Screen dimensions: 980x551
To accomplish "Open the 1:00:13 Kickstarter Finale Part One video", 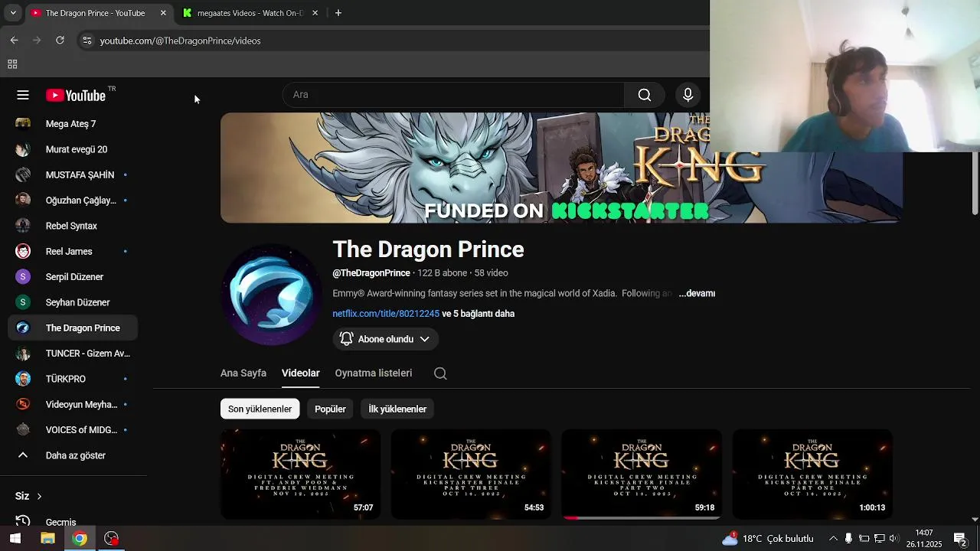I will click(812, 474).
